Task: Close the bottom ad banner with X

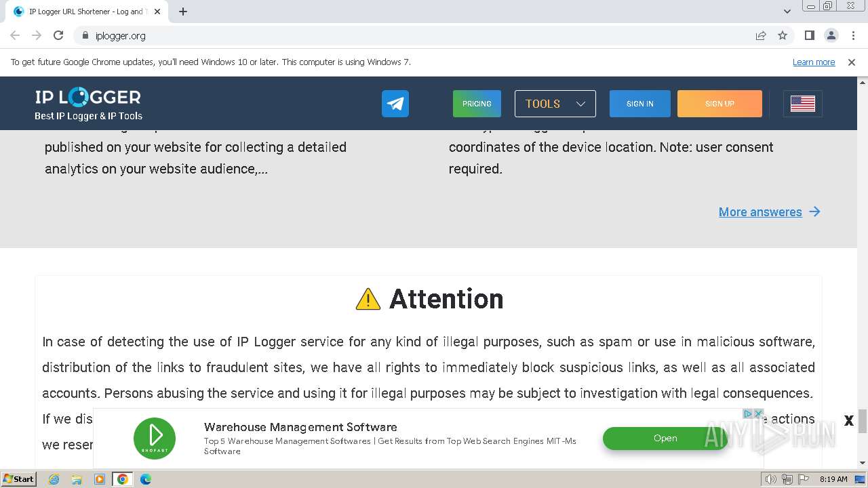Action: 848,421
